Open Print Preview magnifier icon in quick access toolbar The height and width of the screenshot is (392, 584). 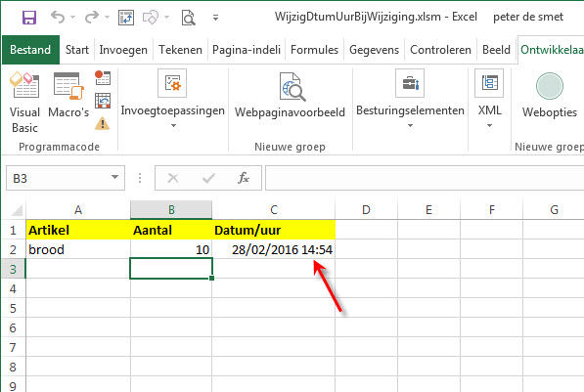[188, 18]
